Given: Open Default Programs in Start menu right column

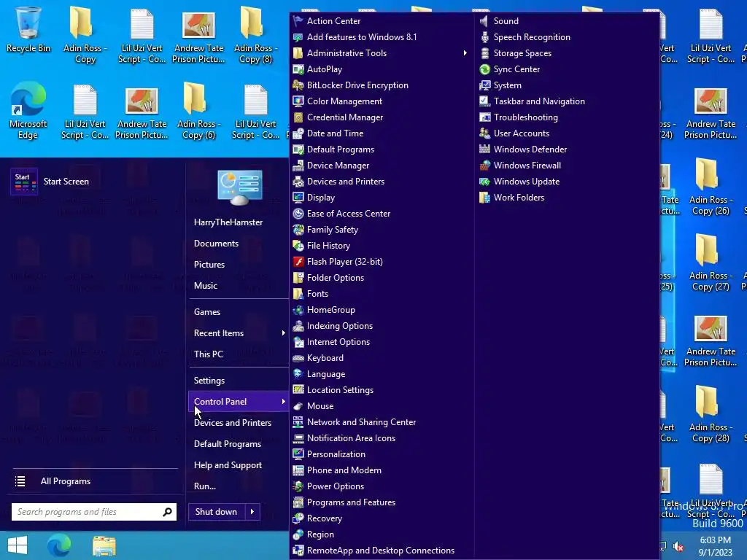Looking at the screenshot, I should coord(228,444).
